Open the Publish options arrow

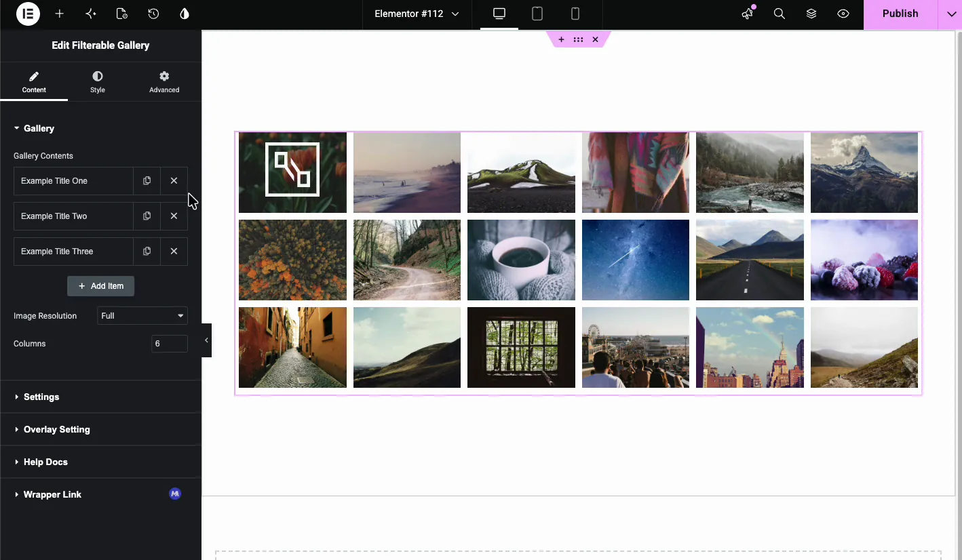tap(950, 14)
